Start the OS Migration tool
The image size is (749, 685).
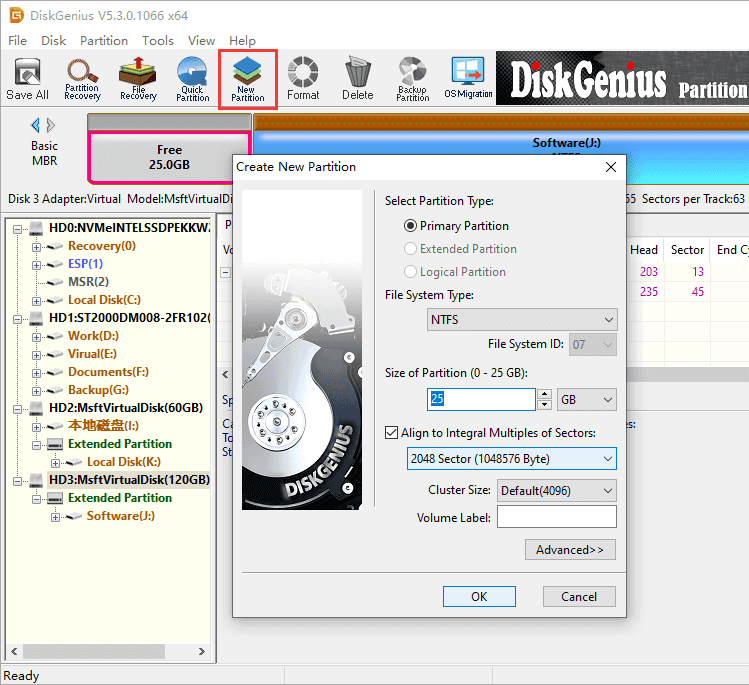(x=468, y=79)
